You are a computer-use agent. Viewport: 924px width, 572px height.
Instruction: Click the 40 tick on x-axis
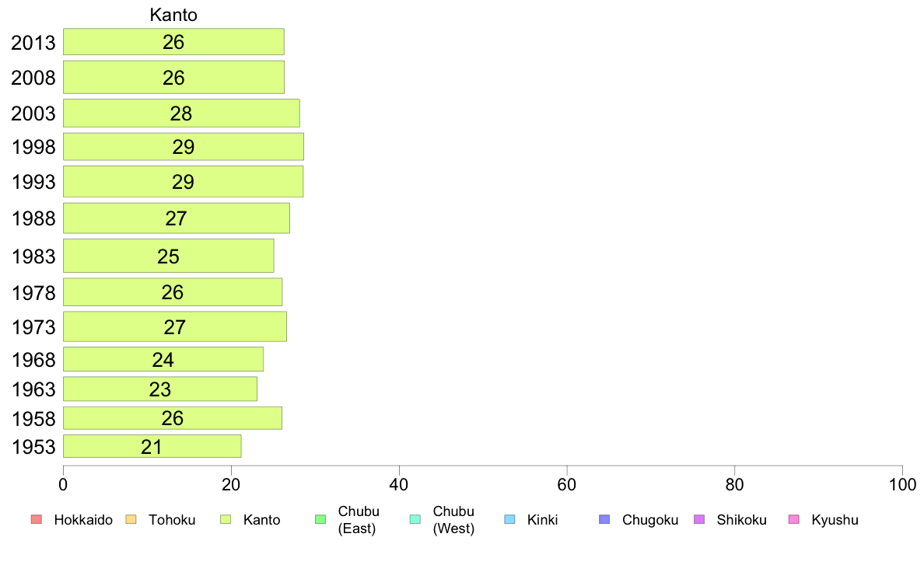point(399,484)
